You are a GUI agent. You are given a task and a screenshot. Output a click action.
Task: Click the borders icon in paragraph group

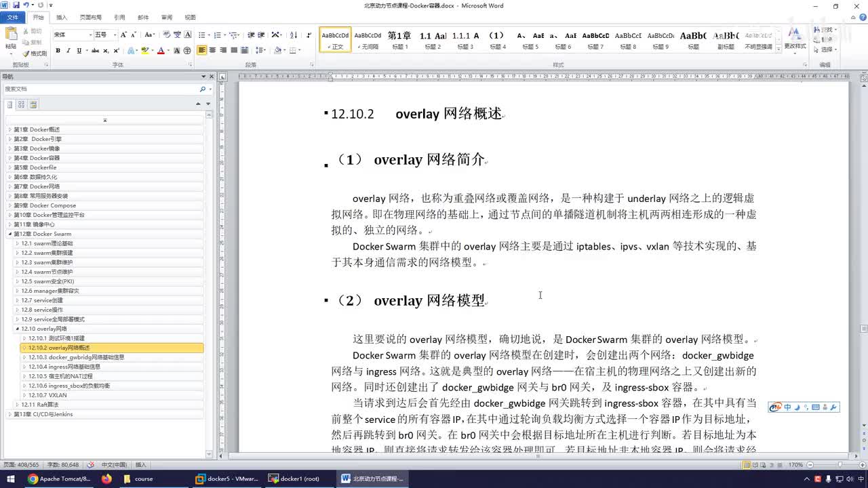[293, 50]
